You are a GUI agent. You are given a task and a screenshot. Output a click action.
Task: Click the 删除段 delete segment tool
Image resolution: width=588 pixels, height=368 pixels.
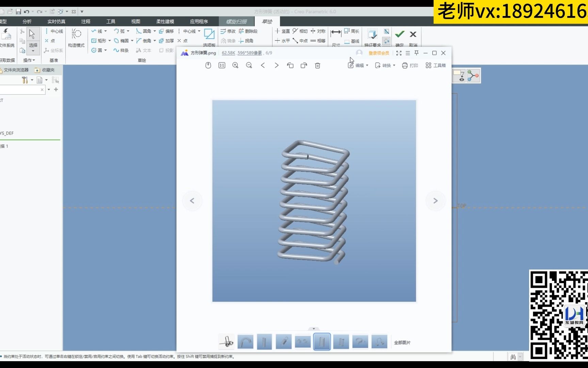[248, 31]
